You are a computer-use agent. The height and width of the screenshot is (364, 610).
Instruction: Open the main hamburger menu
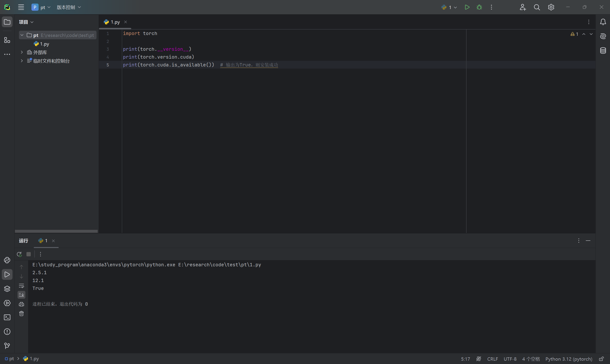pos(21,7)
